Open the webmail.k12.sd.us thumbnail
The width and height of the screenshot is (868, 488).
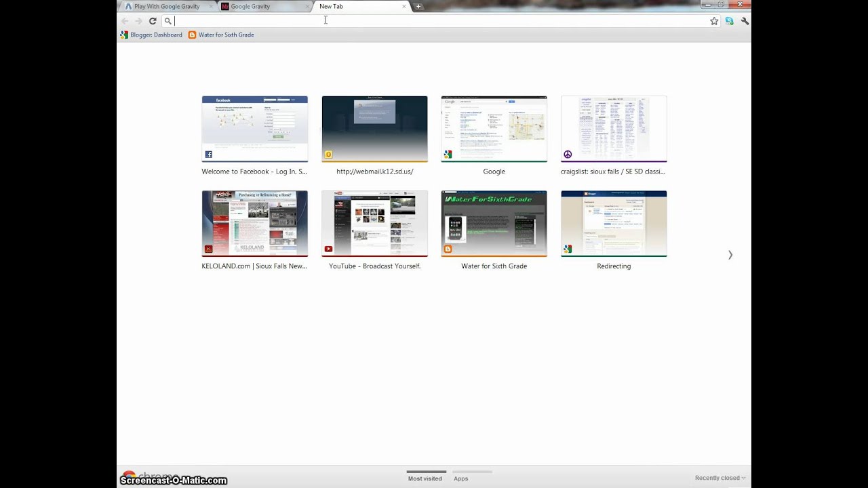[374, 129]
